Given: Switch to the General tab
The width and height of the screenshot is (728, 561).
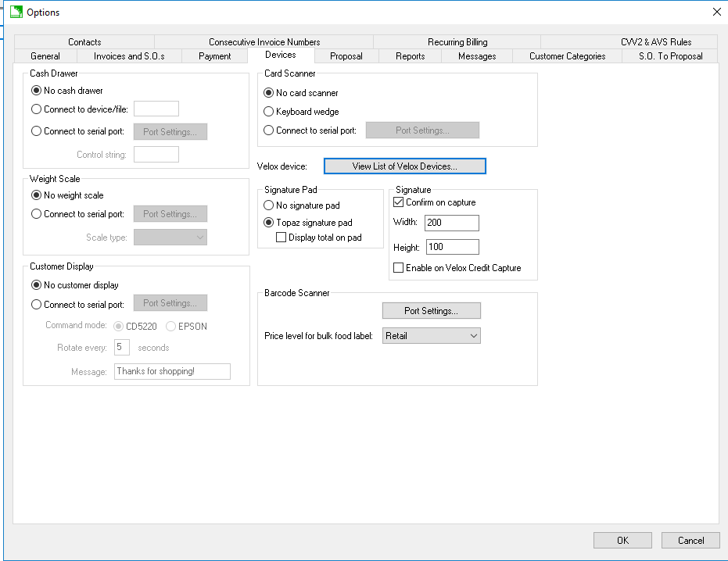Looking at the screenshot, I should click(x=45, y=56).
